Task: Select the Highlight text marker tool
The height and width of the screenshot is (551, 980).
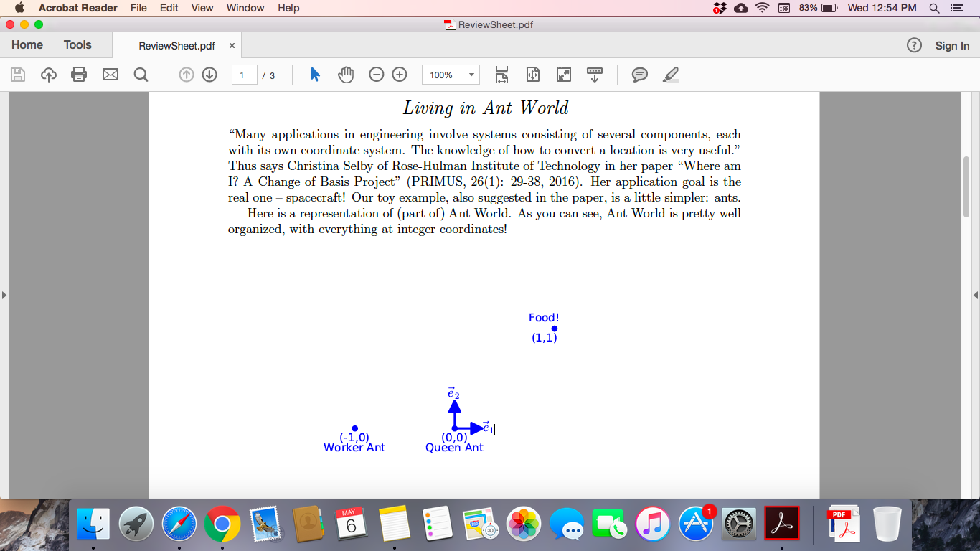Action: (670, 74)
